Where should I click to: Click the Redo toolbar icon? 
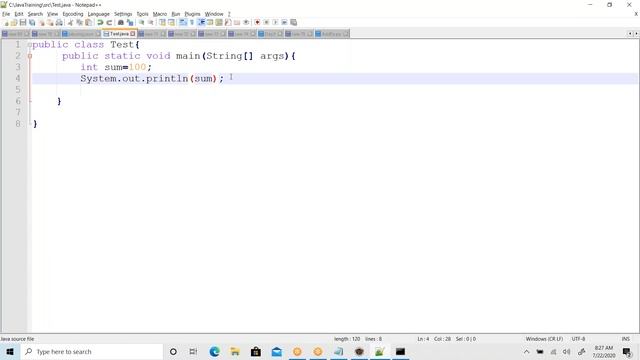109,22
